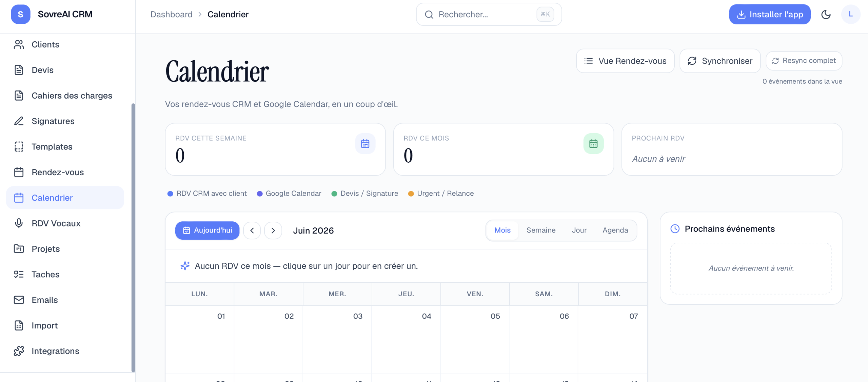Go to Cahiers des charges
Screen dimensions: 868x382
click(65, 96)
